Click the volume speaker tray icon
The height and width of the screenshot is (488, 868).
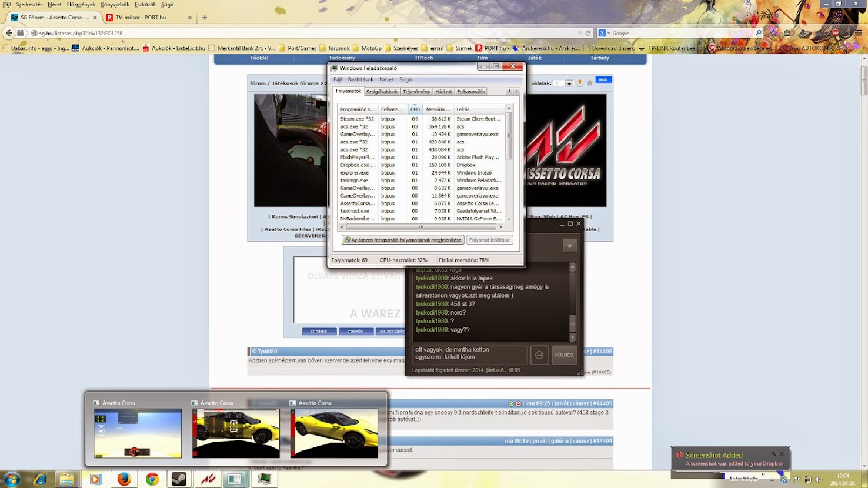click(819, 480)
